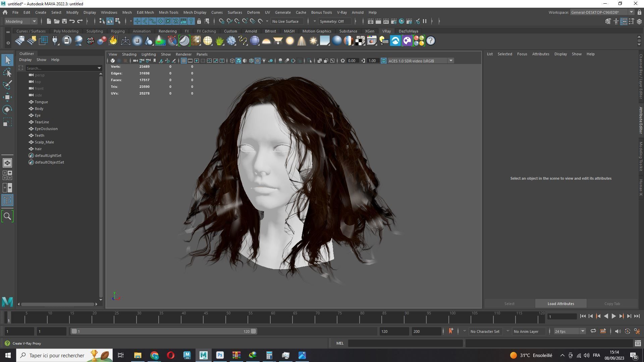Open the shelf options gear menu
This screenshot has height=362, width=644.
(x=8, y=43)
